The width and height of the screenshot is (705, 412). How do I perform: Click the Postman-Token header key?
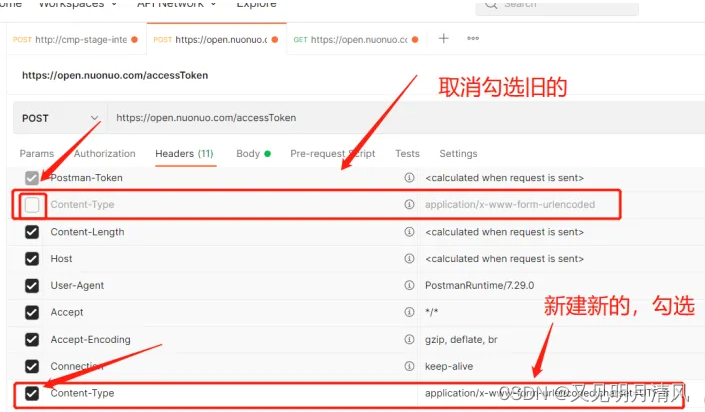(86, 178)
